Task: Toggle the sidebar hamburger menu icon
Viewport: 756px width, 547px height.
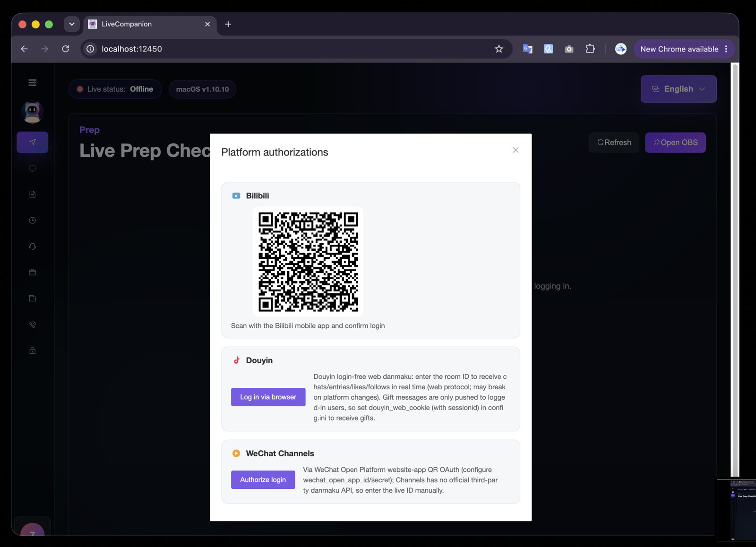Action: (32, 83)
